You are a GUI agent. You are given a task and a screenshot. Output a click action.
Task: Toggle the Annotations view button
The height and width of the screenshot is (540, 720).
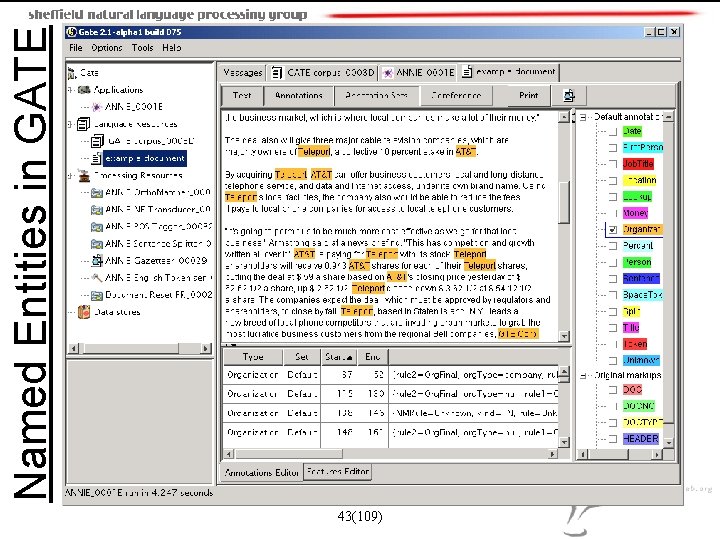click(299, 96)
